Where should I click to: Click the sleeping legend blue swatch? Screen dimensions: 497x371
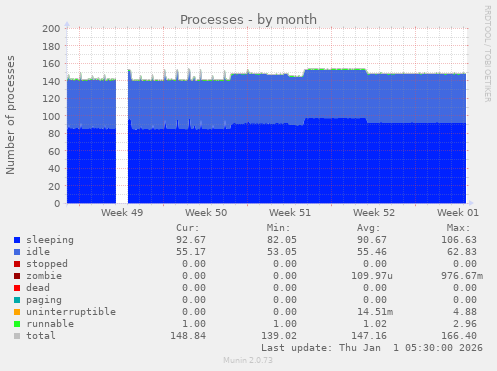(x=17, y=240)
